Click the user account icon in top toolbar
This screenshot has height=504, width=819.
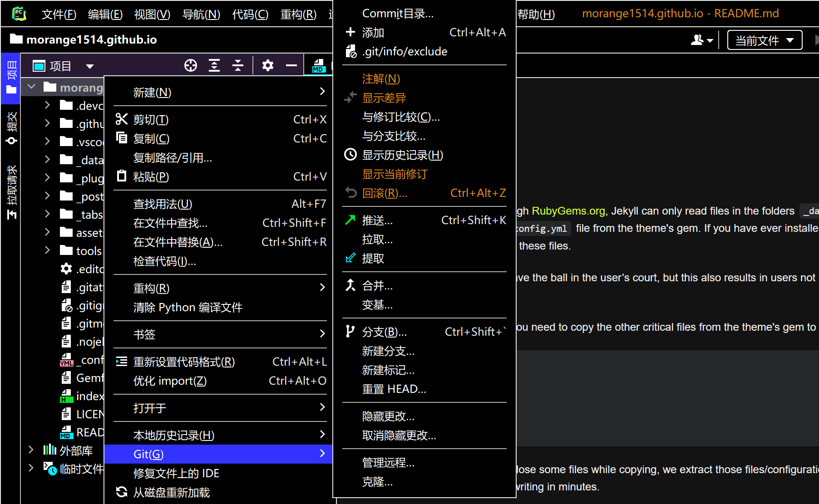click(x=702, y=40)
